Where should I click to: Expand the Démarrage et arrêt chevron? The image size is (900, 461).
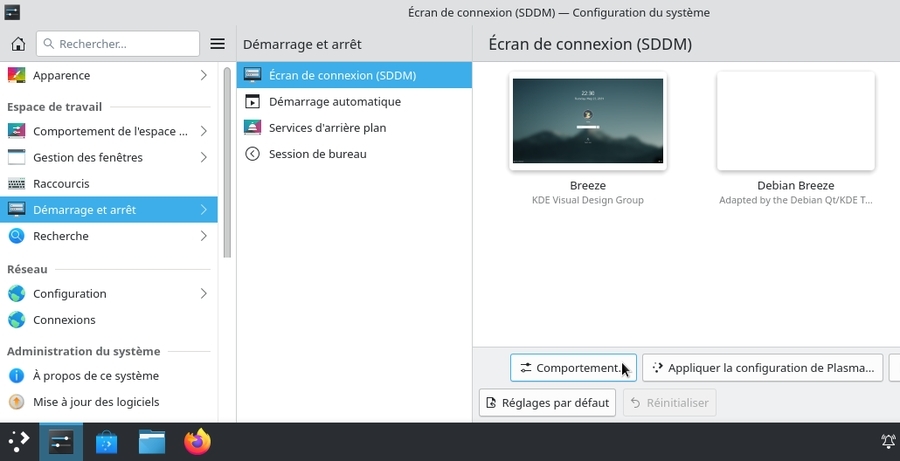(x=204, y=210)
